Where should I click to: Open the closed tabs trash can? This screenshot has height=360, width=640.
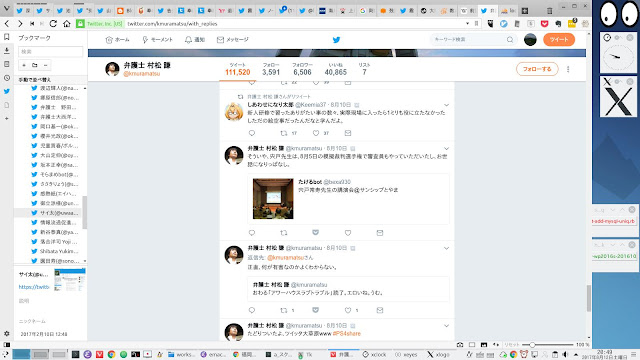549,11
